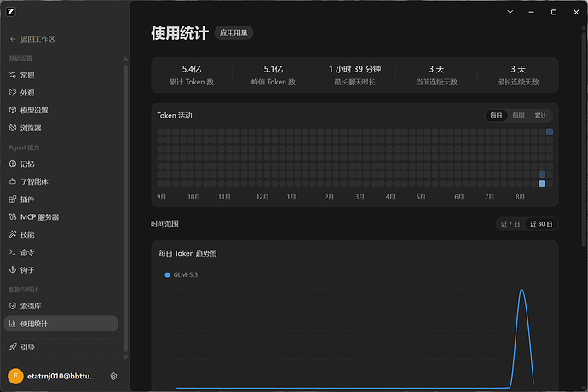Open 钩子 anchor icon

click(x=13, y=269)
